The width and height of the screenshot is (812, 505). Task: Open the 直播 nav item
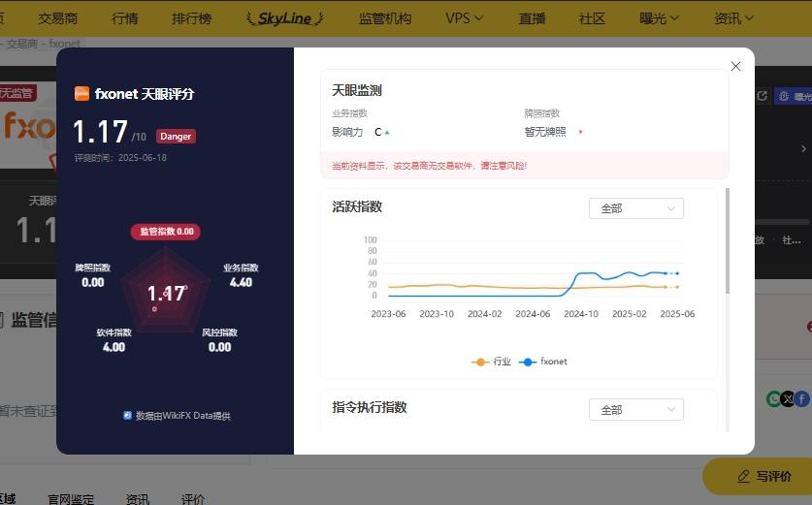tap(532, 18)
